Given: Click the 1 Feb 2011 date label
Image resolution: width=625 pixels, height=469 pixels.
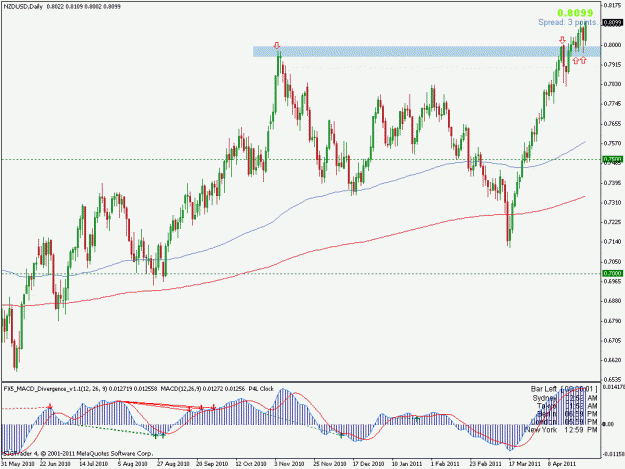Looking at the screenshot, I should point(445,464).
